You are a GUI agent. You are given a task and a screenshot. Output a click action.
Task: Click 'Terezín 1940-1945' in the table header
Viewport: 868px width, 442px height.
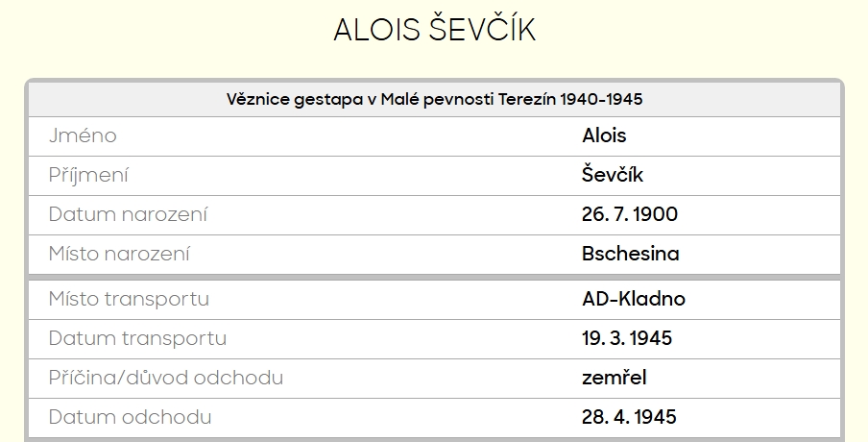coord(570,99)
